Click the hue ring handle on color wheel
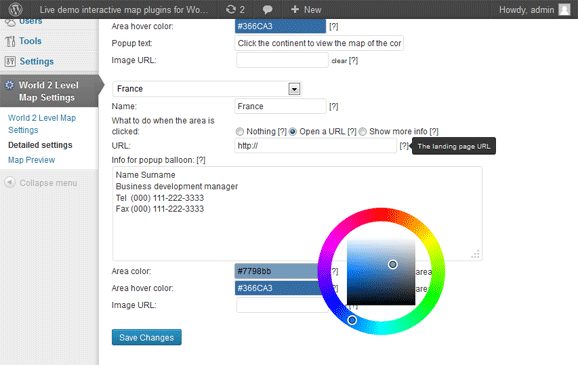This screenshot has height=365, width=578. [x=352, y=320]
